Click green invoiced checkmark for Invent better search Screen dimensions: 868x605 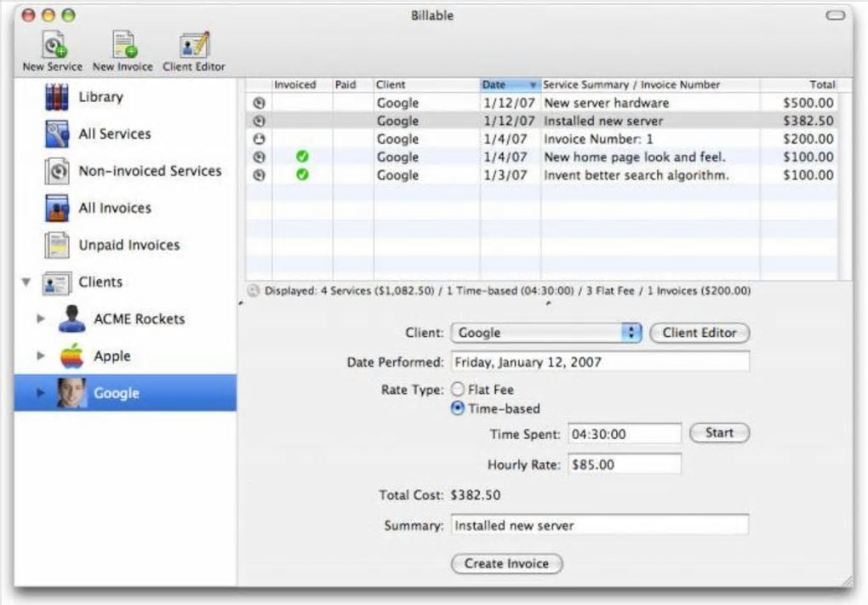pos(302,174)
